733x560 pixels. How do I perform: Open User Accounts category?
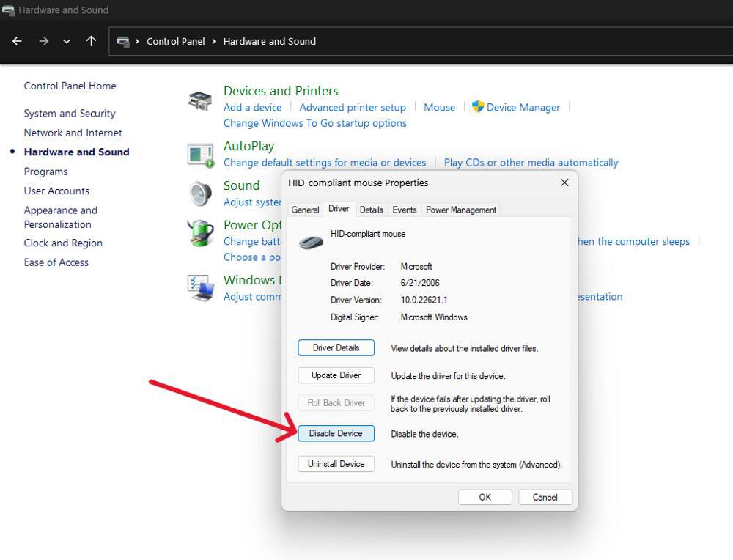tap(56, 191)
